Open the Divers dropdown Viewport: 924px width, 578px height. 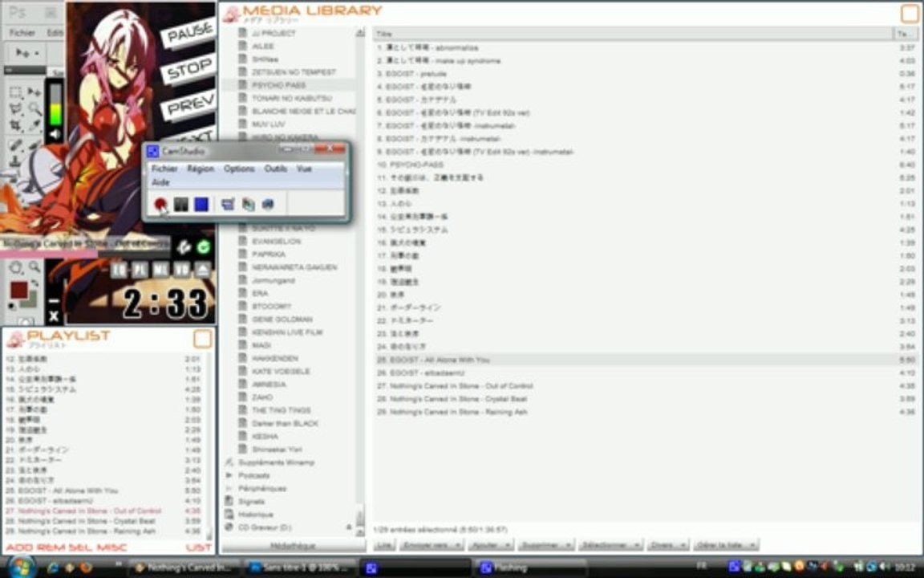667,546
